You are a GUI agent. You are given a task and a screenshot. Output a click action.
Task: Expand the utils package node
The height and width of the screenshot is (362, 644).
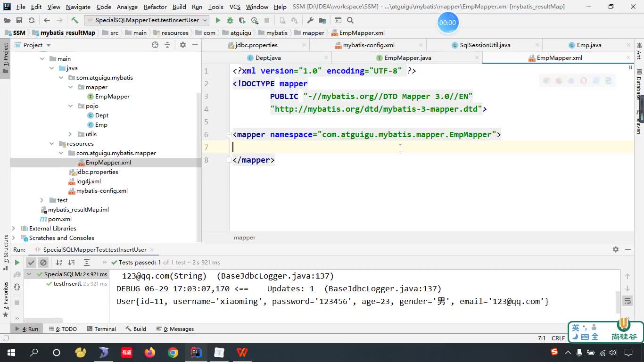point(70,134)
